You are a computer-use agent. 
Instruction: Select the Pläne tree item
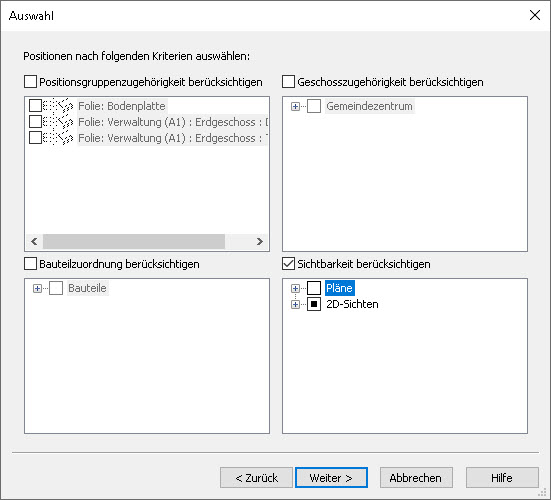(339, 288)
